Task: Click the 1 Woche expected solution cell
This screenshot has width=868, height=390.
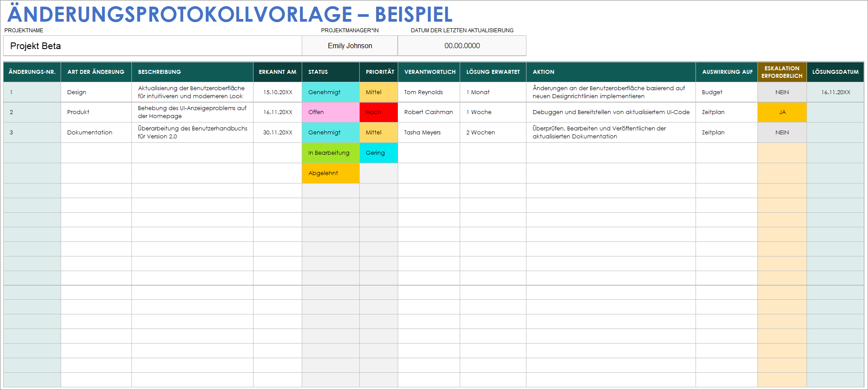Action: coord(493,112)
